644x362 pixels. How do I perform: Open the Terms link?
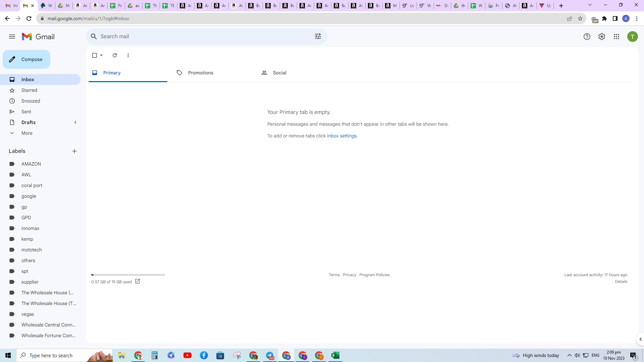(x=334, y=275)
